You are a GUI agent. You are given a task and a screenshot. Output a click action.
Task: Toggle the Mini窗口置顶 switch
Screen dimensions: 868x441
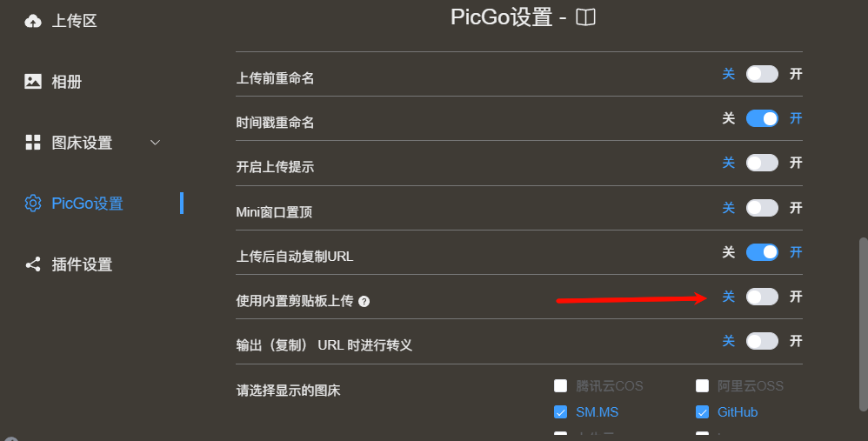[x=762, y=208]
